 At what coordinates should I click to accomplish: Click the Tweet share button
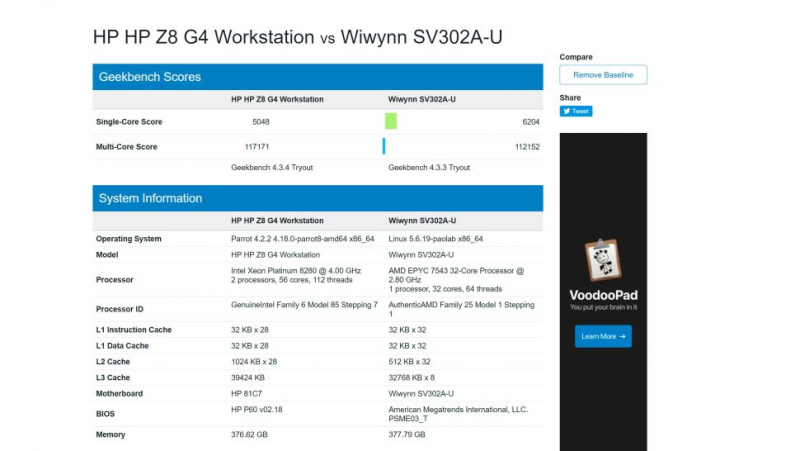(576, 111)
